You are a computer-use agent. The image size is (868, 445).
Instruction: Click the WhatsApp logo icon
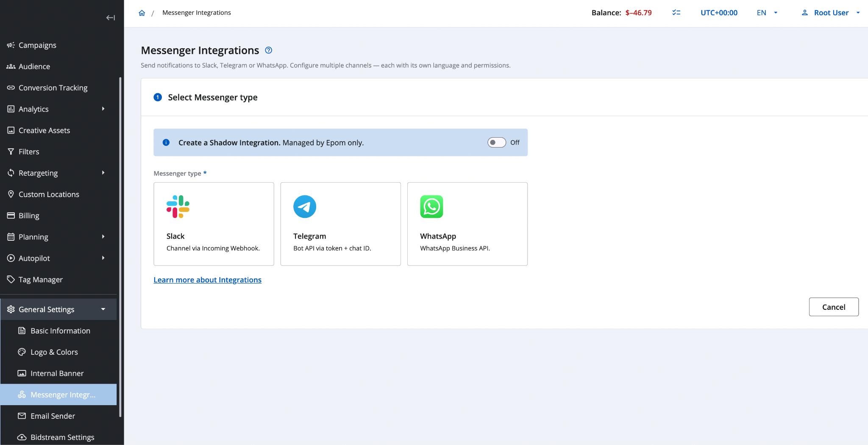pos(431,206)
